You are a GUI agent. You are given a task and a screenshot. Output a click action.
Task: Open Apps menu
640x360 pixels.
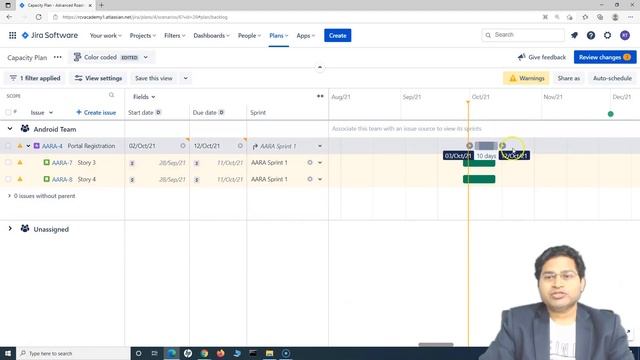coord(306,36)
